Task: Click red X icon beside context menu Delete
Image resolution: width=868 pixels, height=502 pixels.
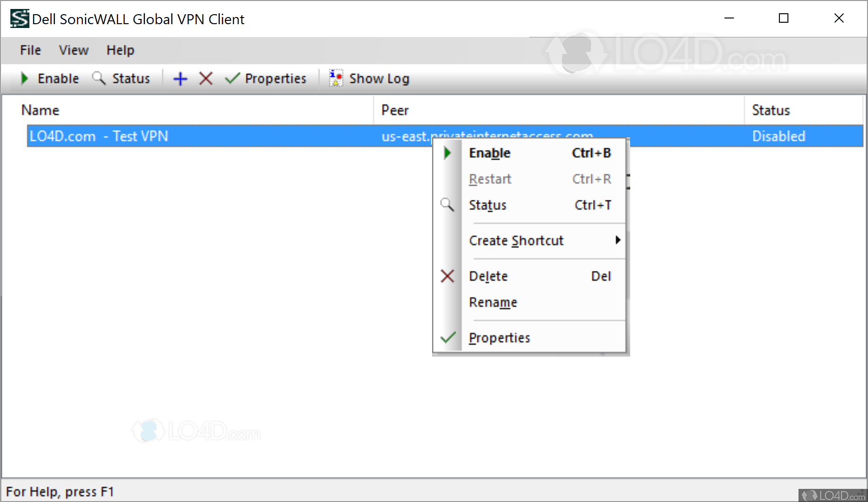Action: (x=447, y=276)
